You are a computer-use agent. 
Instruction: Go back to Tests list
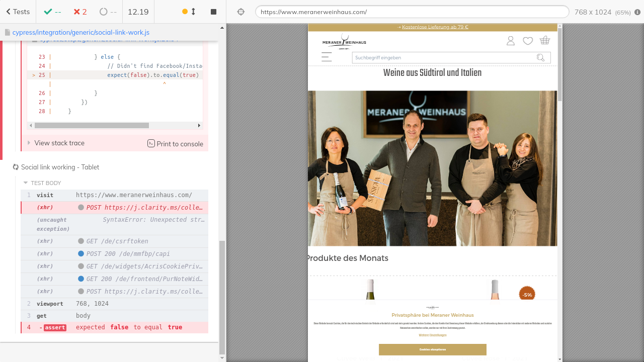coord(18,12)
